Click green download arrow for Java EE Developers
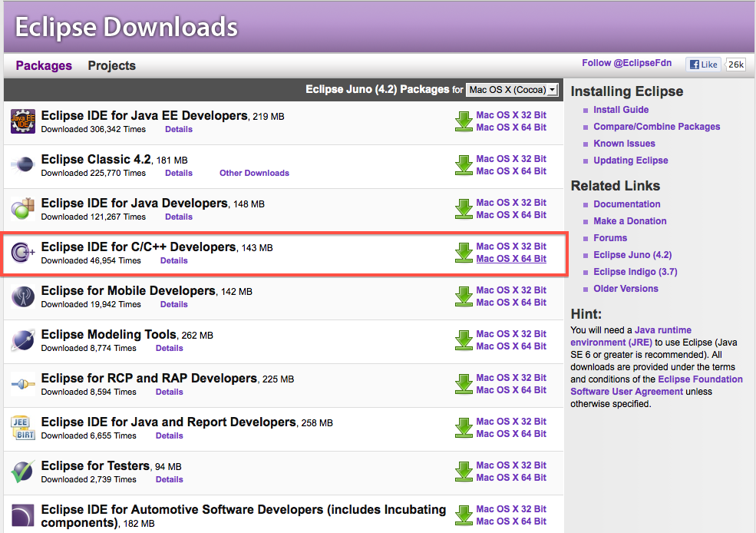 464,121
